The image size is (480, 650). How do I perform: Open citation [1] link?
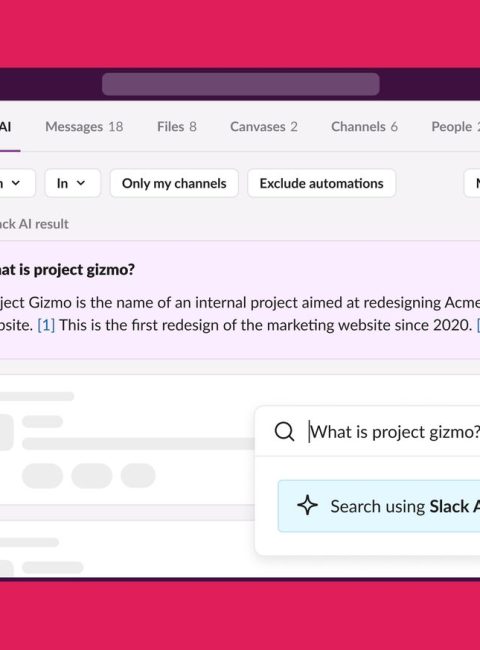[x=46, y=325]
